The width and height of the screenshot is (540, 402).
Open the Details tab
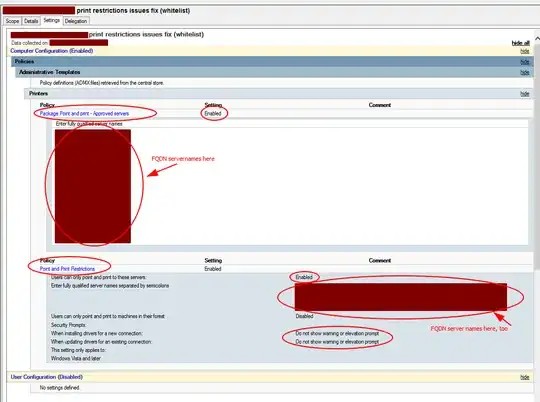click(31, 21)
